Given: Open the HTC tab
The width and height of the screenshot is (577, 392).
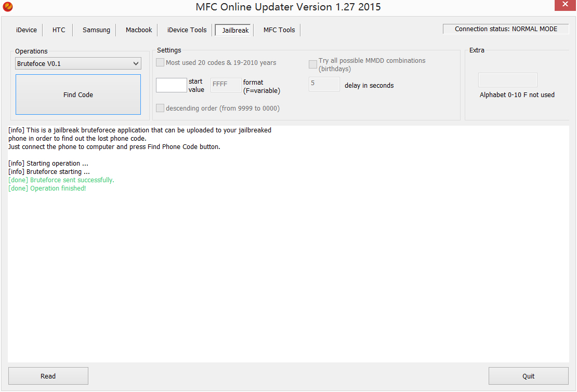Looking at the screenshot, I should pos(59,30).
